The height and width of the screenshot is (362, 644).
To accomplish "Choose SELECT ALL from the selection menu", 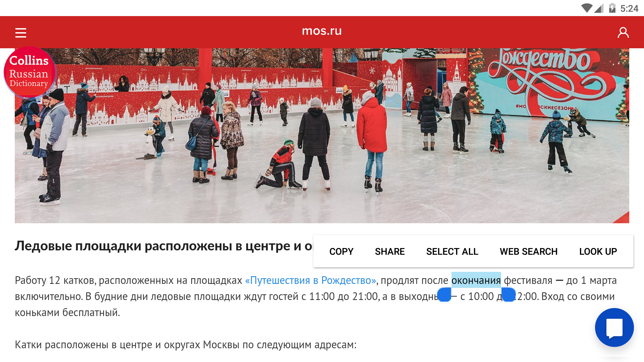I will (452, 251).
